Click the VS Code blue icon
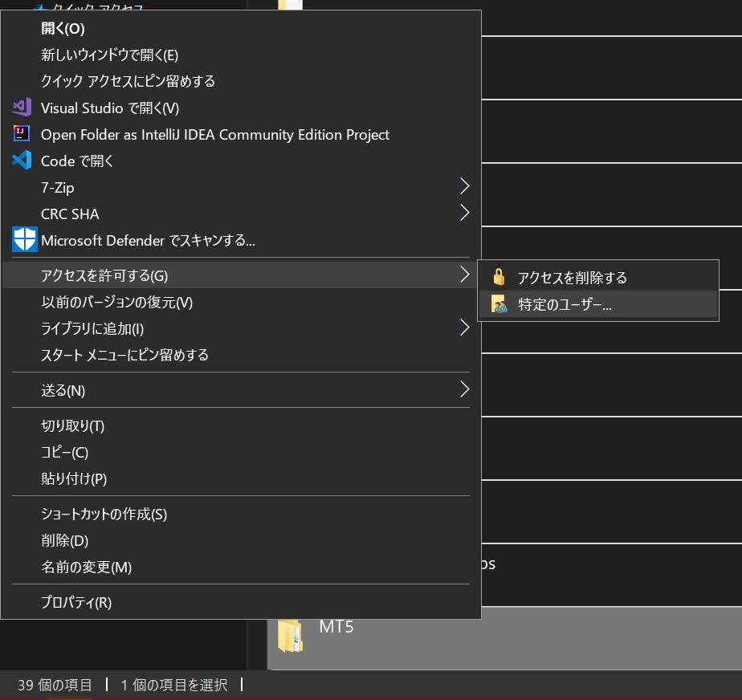Viewport: 742px width, 700px height. (22, 161)
